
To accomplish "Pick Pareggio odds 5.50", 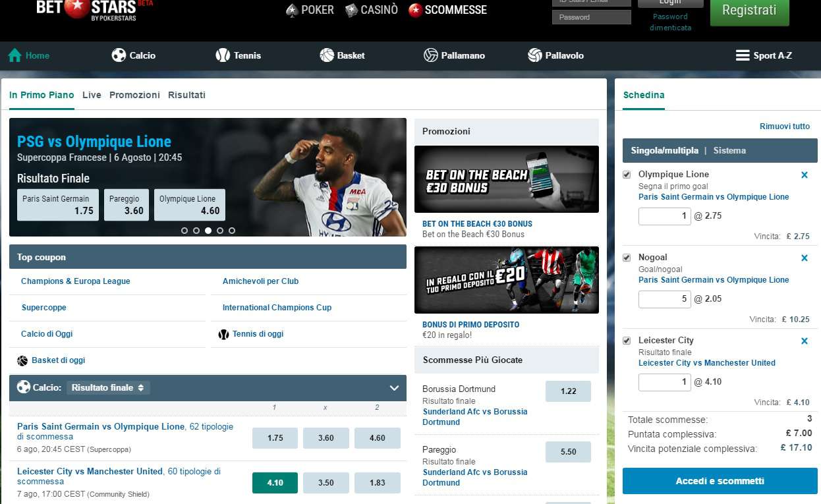I will 568,452.
